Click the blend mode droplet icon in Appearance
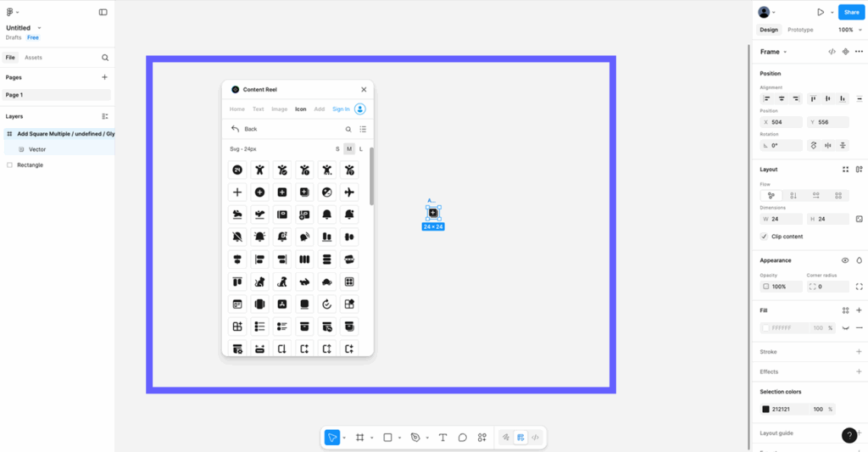868x452 pixels. (x=860, y=260)
